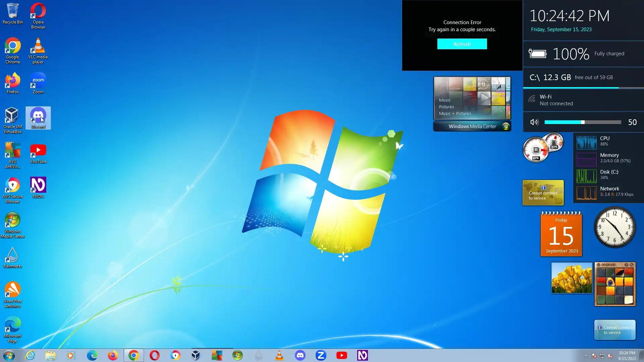Select Pictures in the Media Center gadget
Screen dimensions: 644x362
click(x=446, y=107)
